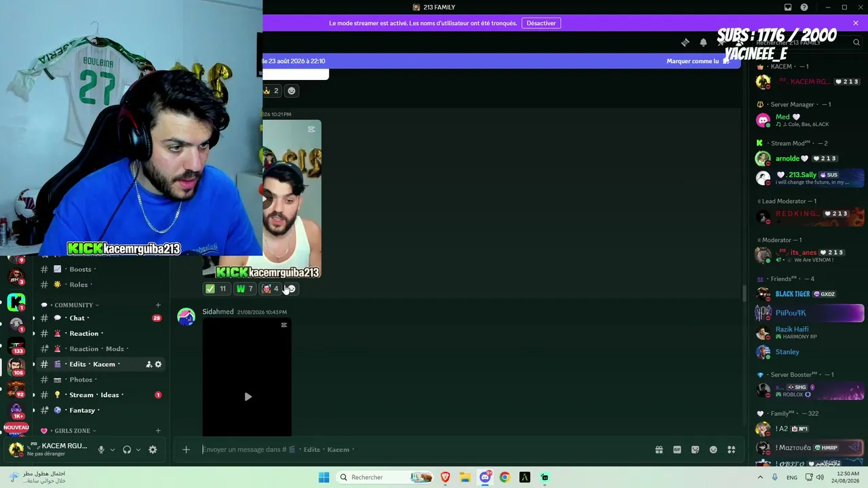Open the GIF picker
Screen dimensions: 868x488
point(677,449)
